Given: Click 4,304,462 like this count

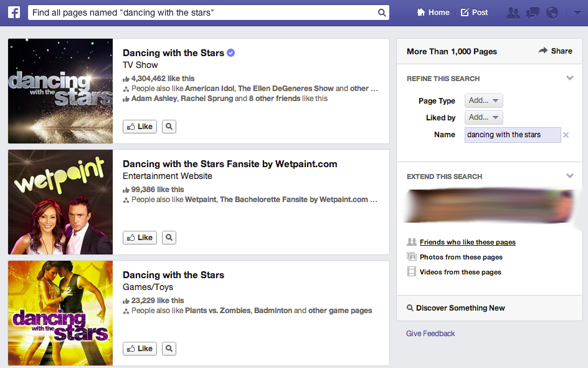Looking at the screenshot, I should [x=163, y=79].
